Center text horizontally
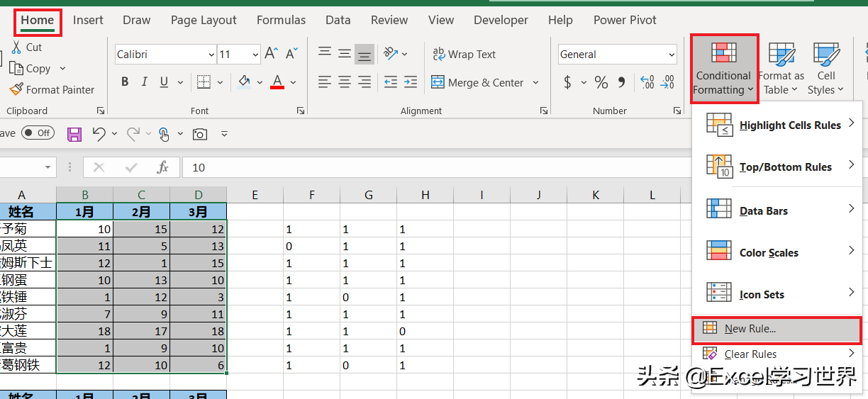Viewport: 868px width, 399px height. [x=345, y=82]
